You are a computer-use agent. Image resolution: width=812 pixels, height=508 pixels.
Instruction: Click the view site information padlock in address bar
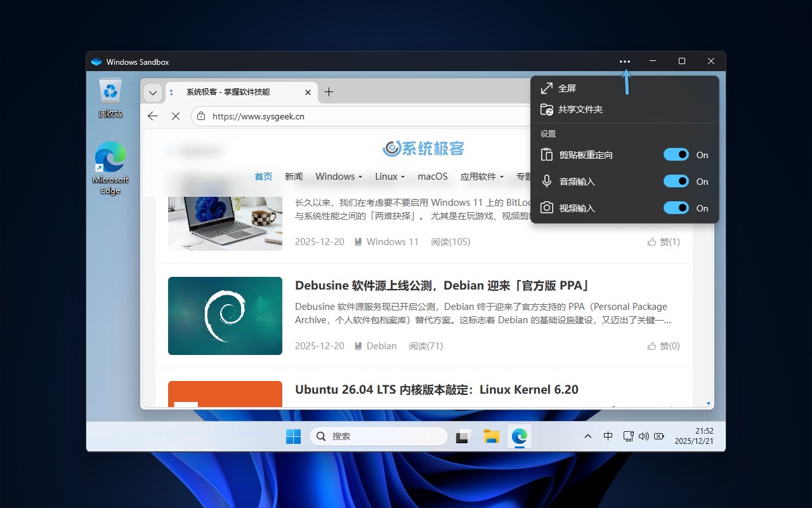[200, 116]
